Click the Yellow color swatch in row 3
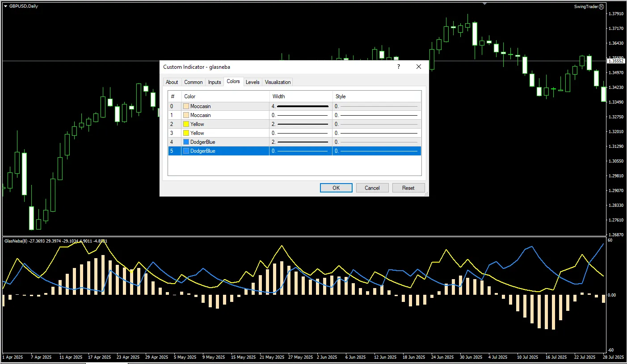 click(x=186, y=133)
